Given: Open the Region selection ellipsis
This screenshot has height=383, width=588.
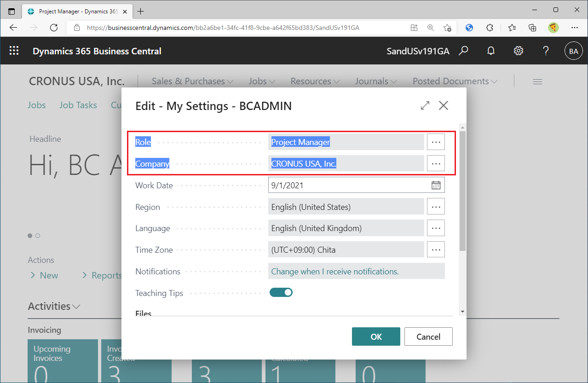Looking at the screenshot, I should coord(435,206).
